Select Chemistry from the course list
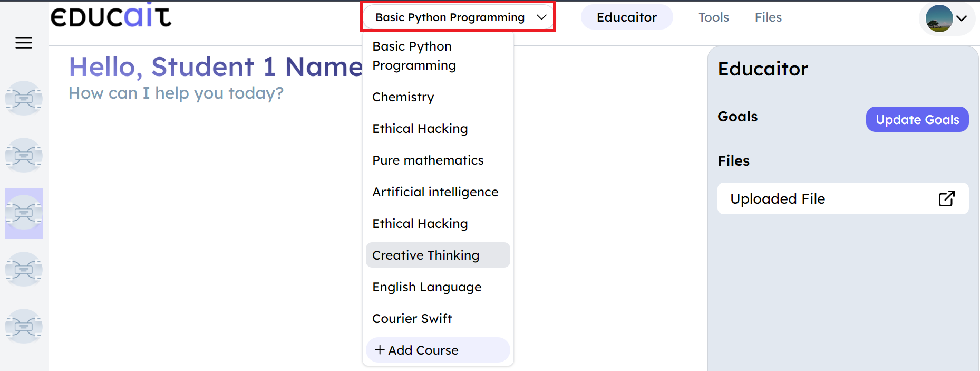This screenshot has height=371, width=980. (x=403, y=97)
